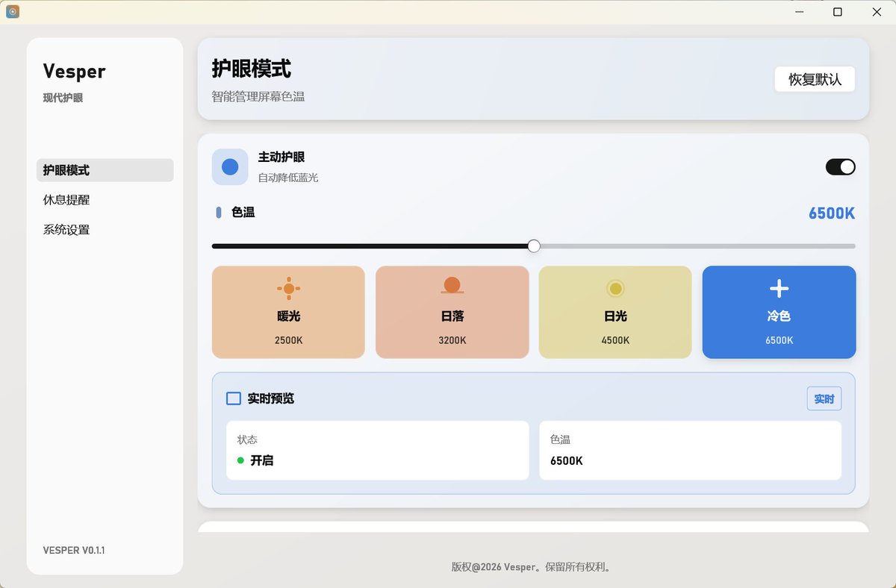Click the green status dot beside 开启
The image size is (896, 588).
(x=240, y=460)
